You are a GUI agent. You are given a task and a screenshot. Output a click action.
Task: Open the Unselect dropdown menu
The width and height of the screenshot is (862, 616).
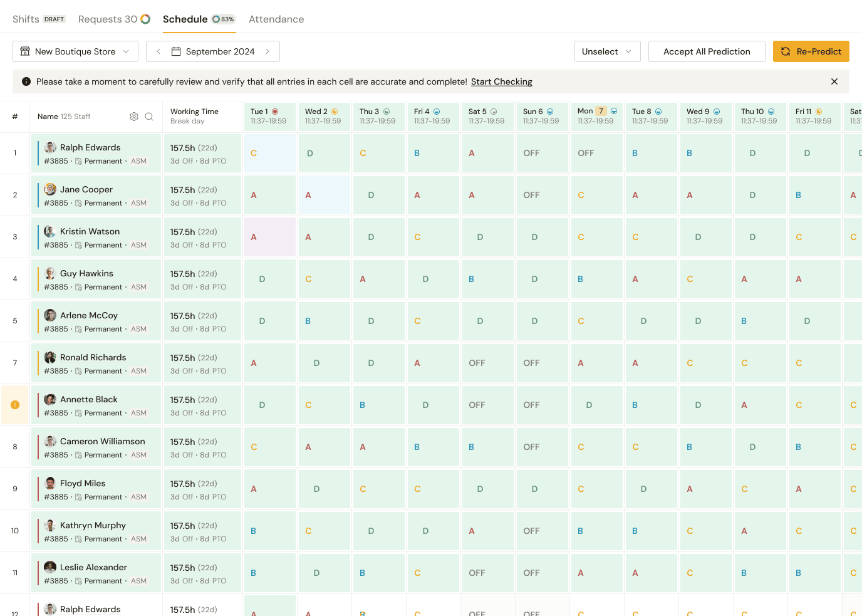point(607,51)
